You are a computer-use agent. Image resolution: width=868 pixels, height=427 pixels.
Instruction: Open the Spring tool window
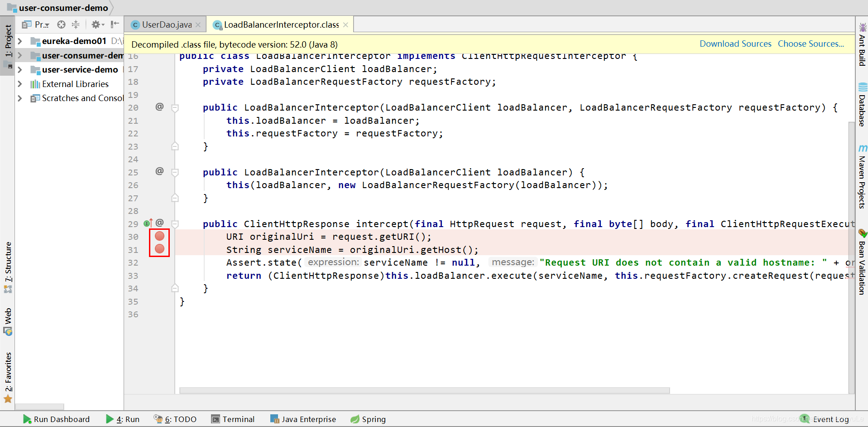[368, 419]
